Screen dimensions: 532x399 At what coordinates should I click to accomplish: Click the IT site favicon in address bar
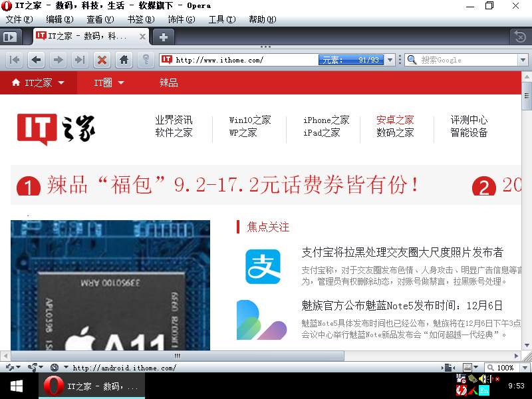click(x=167, y=60)
